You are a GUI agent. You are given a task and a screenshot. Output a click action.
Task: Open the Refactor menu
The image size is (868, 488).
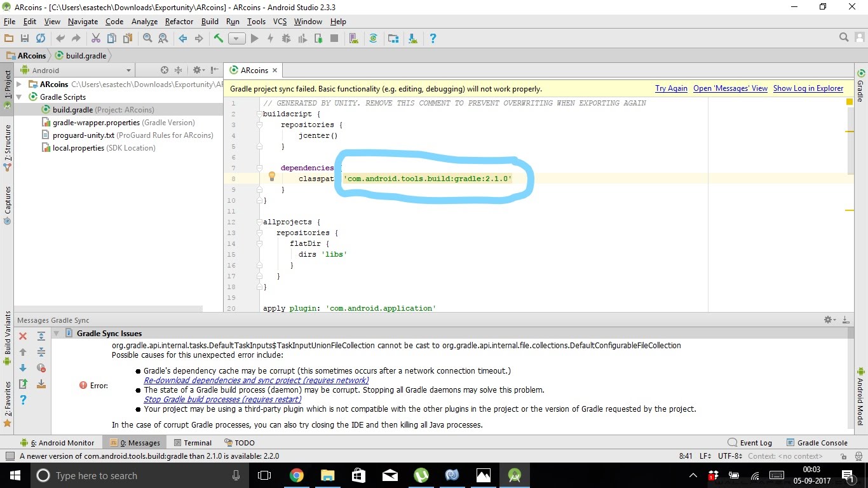[x=179, y=22]
